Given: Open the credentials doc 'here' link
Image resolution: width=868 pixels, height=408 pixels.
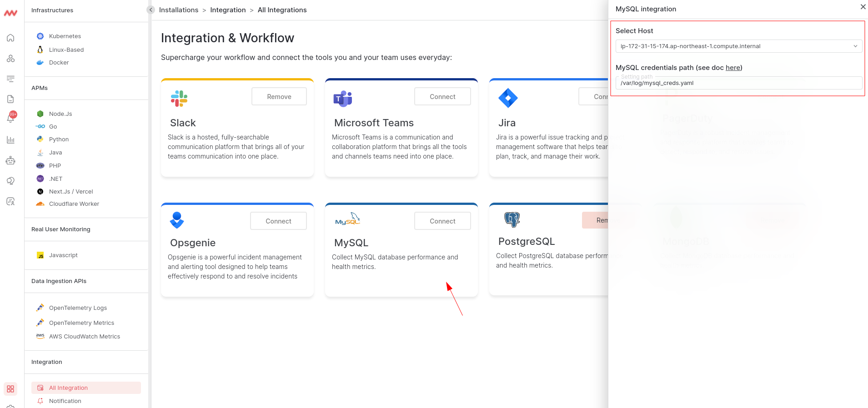Looking at the screenshot, I should coord(733,68).
